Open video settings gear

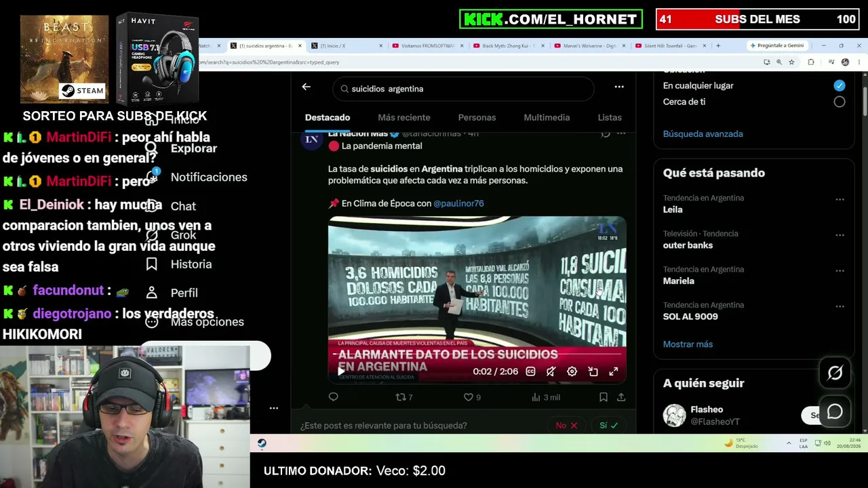(572, 371)
